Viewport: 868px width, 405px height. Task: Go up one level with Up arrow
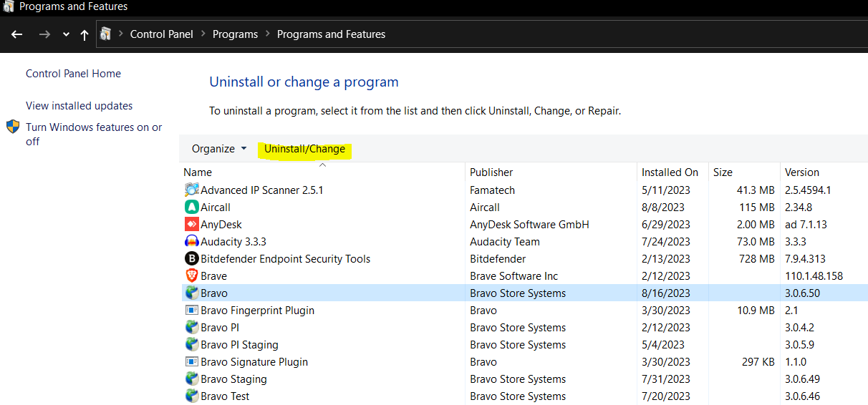85,34
